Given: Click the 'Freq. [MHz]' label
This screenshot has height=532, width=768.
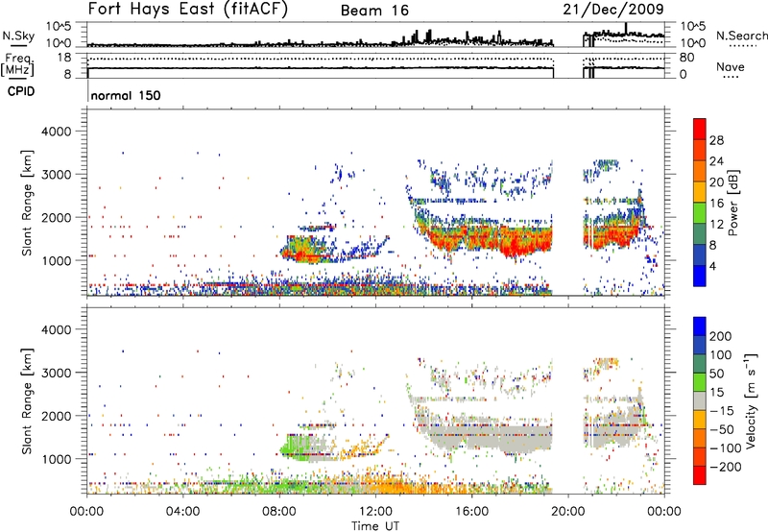Looking at the screenshot, I should tap(17, 64).
